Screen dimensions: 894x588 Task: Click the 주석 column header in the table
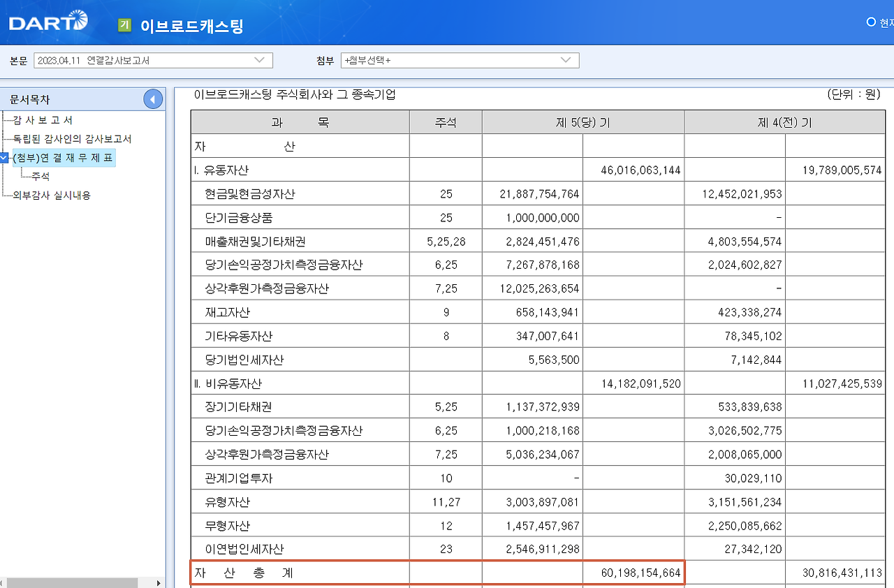pos(446,123)
